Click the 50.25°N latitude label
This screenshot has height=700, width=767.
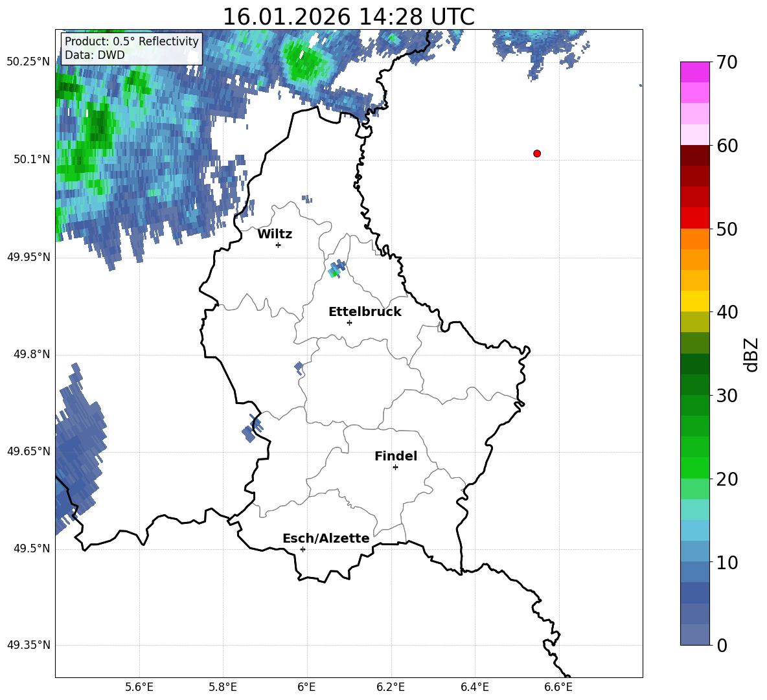[x=29, y=62]
